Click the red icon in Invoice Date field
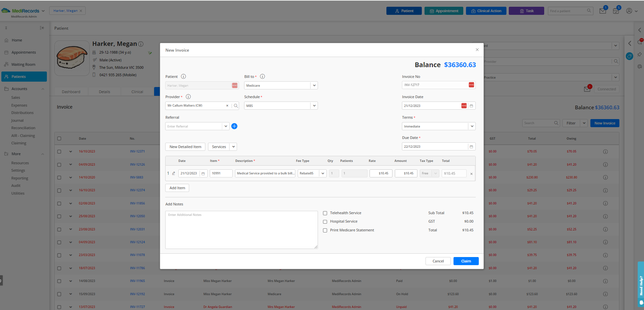The width and height of the screenshot is (644, 310). coord(464,106)
